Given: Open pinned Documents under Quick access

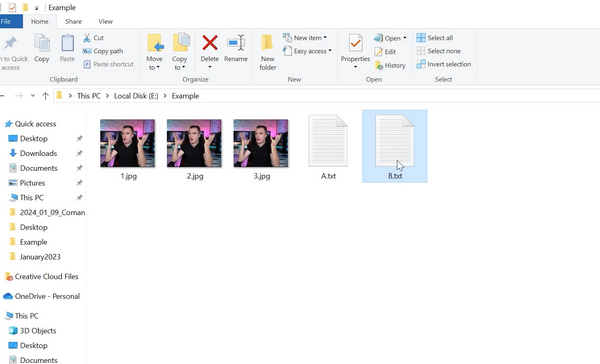Looking at the screenshot, I should coord(38,168).
